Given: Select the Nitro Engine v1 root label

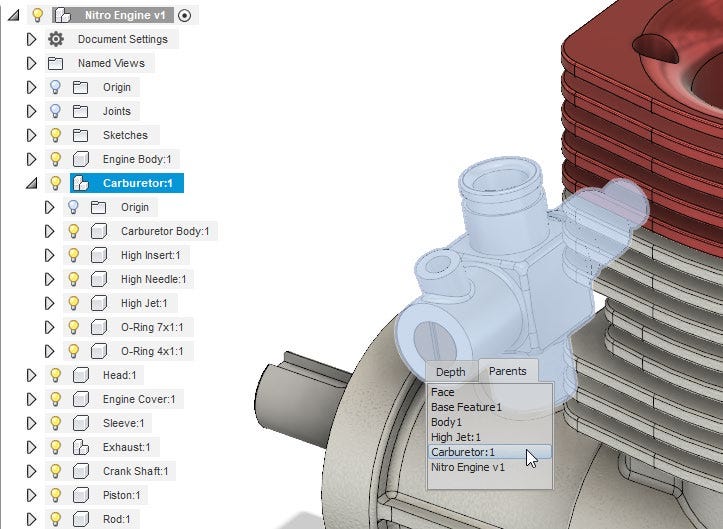Looking at the screenshot, I should click(125, 15).
